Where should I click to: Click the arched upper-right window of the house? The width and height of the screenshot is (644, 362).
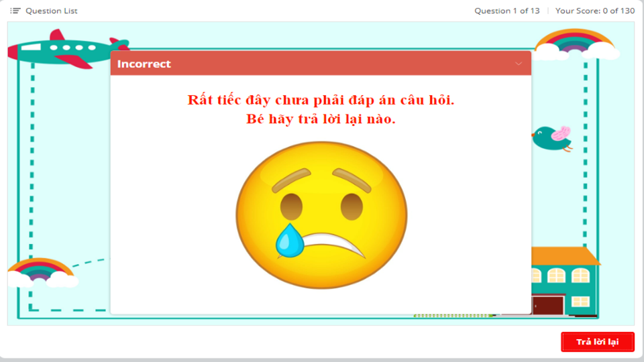coord(580,276)
